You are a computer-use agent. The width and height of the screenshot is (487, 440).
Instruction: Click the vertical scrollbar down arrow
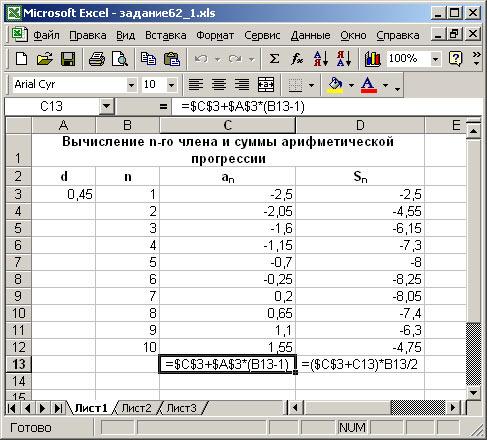click(473, 392)
